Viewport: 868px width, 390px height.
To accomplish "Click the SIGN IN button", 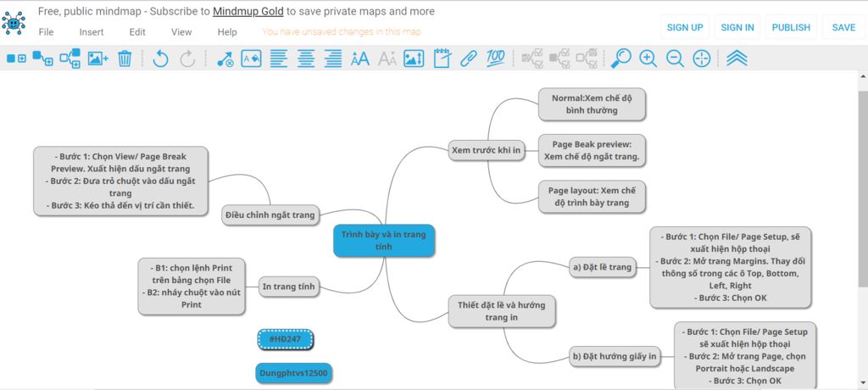I will [737, 27].
